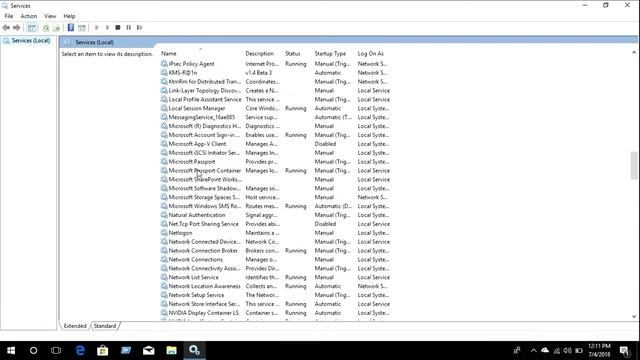This screenshot has height=360, width=640.
Task: Open the Windows Start menu
Action: pos(11,351)
